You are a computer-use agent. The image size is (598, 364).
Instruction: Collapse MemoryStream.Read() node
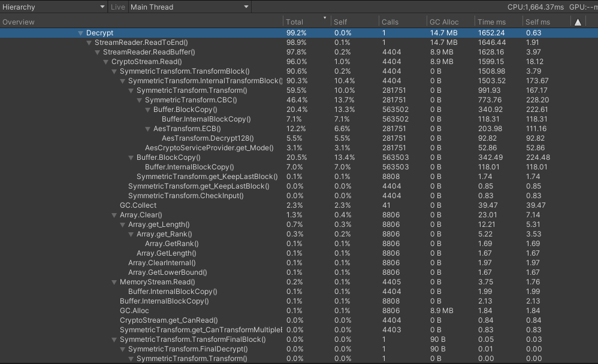(x=114, y=282)
